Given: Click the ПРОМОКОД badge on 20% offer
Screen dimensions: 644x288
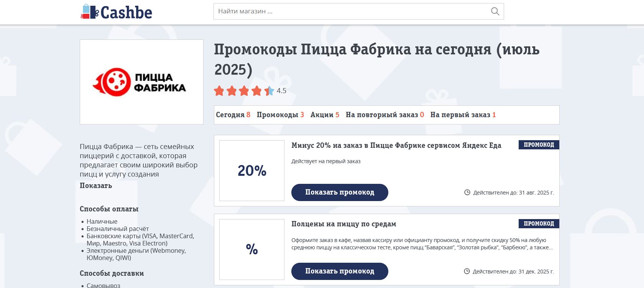Looking at the screenshot, I should click(x=539, y=145).
